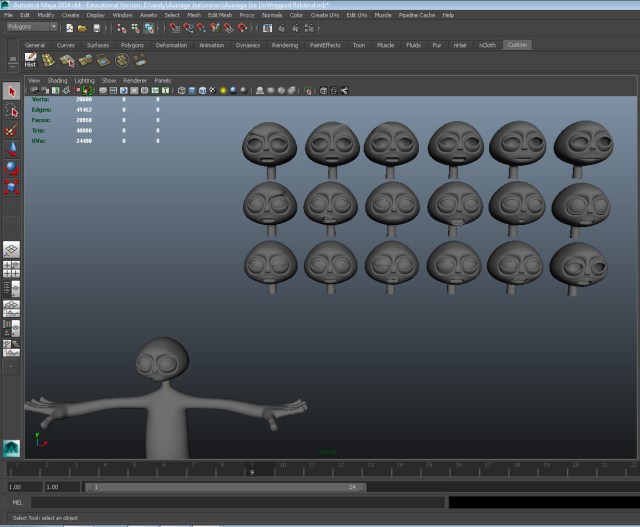640x527 pixels.
Task: Click the time range slider bar
Action: [225, 487]
